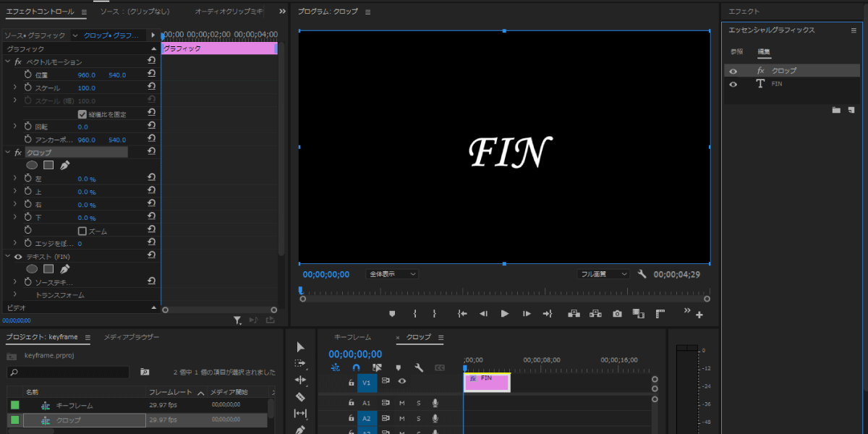Expand the 回転 property
868x434 pixels.
(x=15, y=127)
